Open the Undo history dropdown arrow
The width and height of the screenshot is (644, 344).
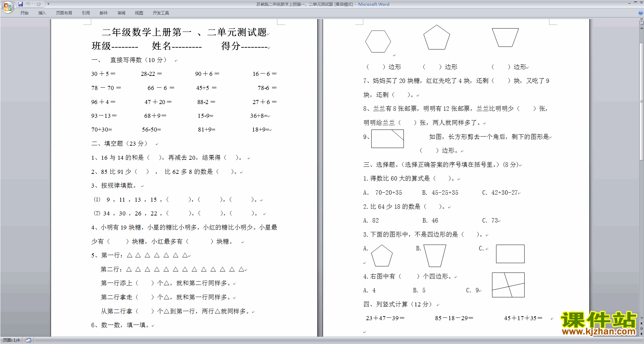point(33,4)
